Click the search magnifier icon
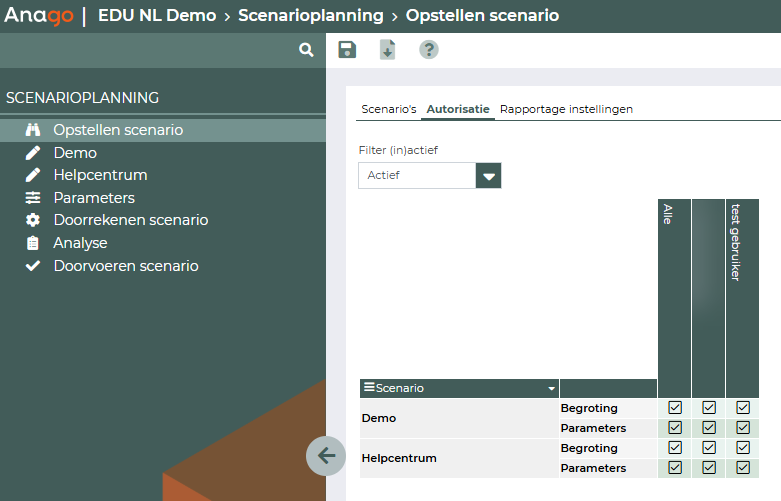Screen dimensions: 781x501 pos(306,50)
